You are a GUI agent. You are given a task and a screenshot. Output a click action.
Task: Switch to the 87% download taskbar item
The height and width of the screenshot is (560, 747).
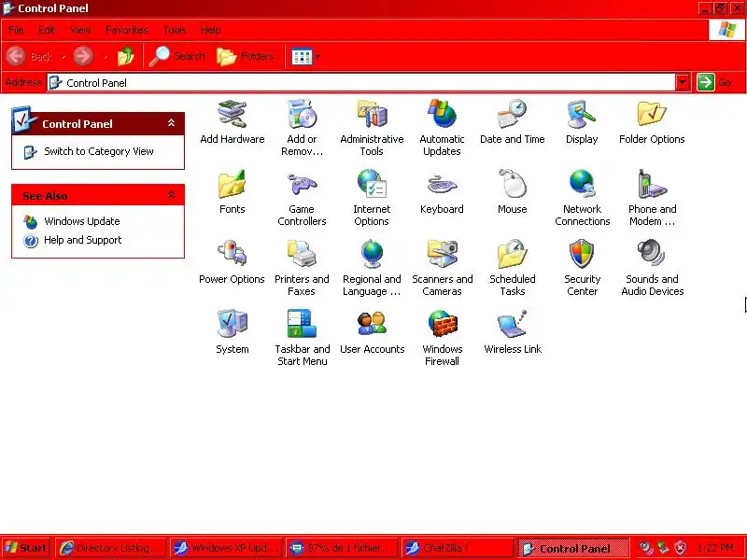coord(342,548)
